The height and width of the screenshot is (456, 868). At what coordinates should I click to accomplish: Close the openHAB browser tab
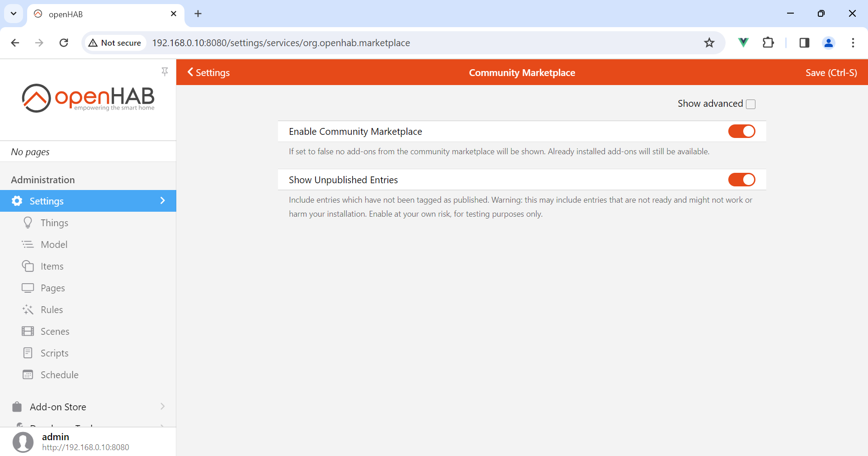pyautogui.click(x=174, y=14)
